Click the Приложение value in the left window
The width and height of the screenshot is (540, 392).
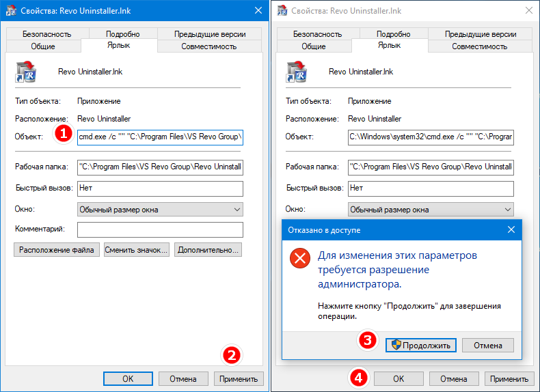point(99,101)
